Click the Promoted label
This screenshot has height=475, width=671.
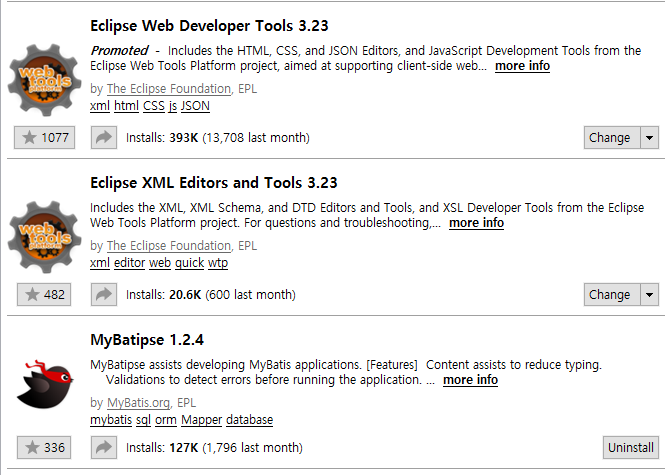tap(119, 50)
